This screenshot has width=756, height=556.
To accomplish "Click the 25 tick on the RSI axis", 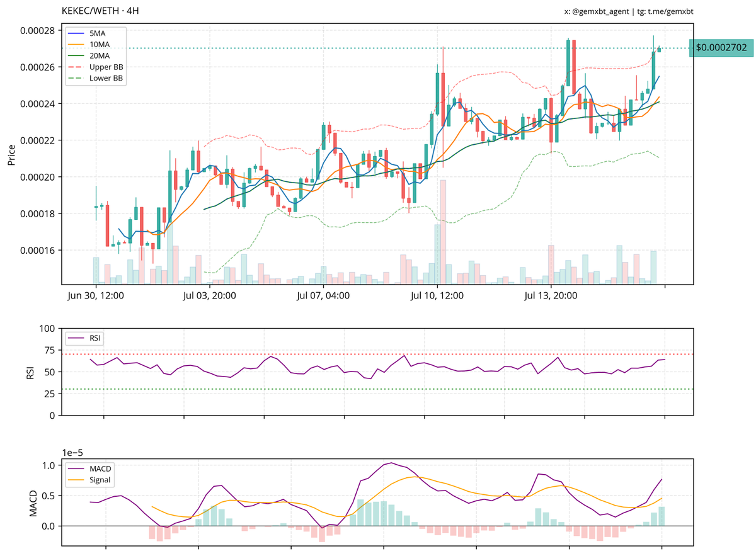I will point(50,394).
